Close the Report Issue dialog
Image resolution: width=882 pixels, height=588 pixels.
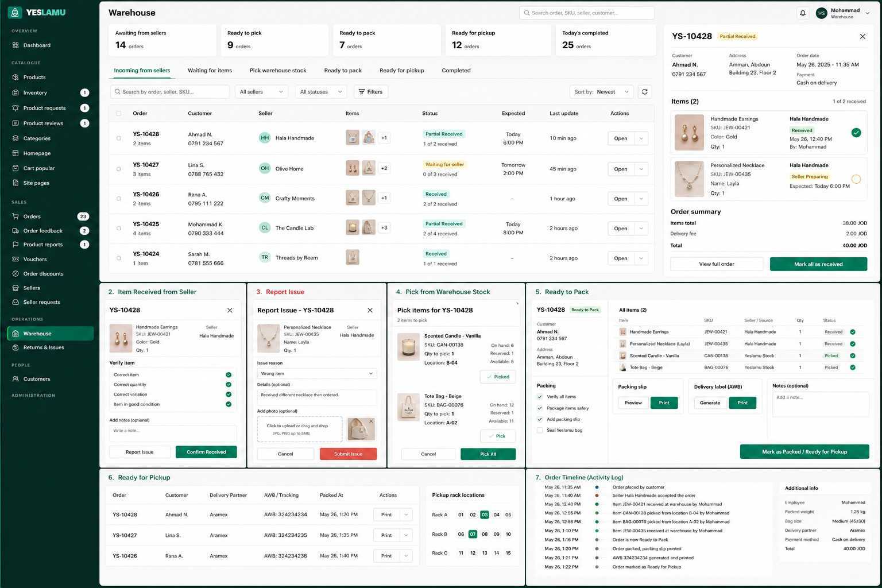coord(370,310)
